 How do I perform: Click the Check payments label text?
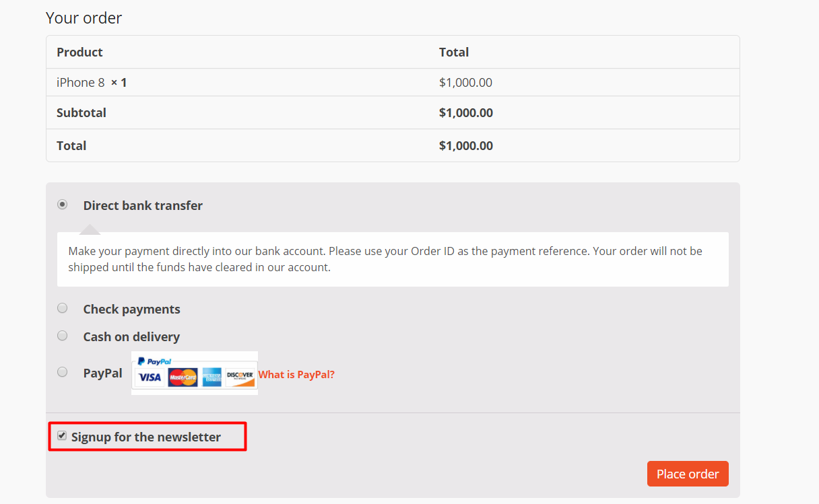[132, 310]
